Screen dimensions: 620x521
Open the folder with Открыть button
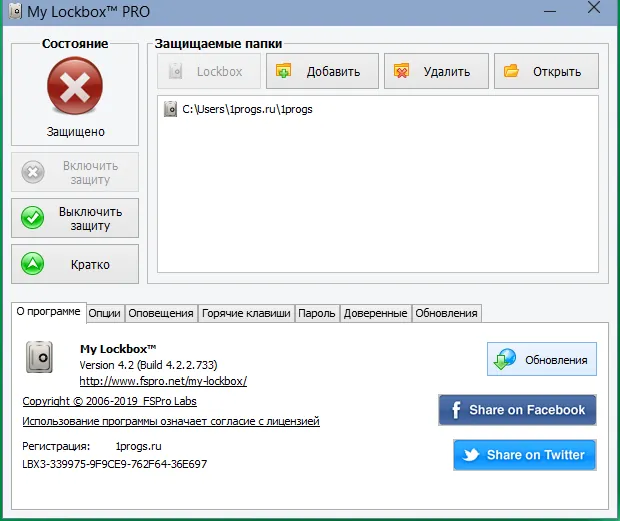pos(546,71)
